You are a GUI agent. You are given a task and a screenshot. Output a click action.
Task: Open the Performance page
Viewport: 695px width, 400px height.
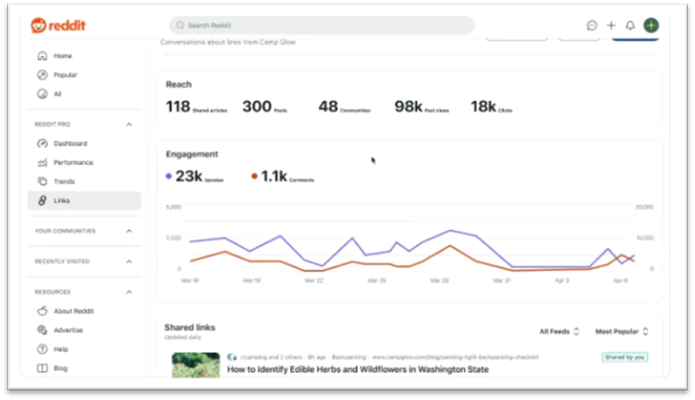click(x=84, y=162)
